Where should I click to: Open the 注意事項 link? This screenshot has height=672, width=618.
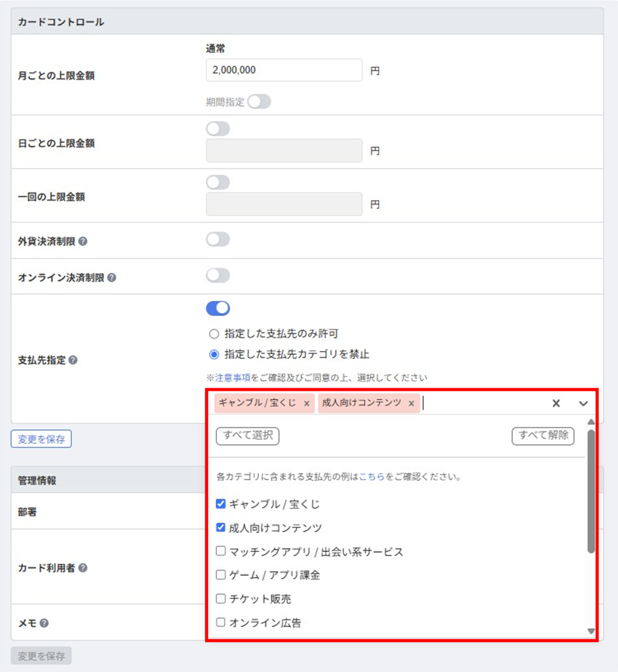[232, 378]
